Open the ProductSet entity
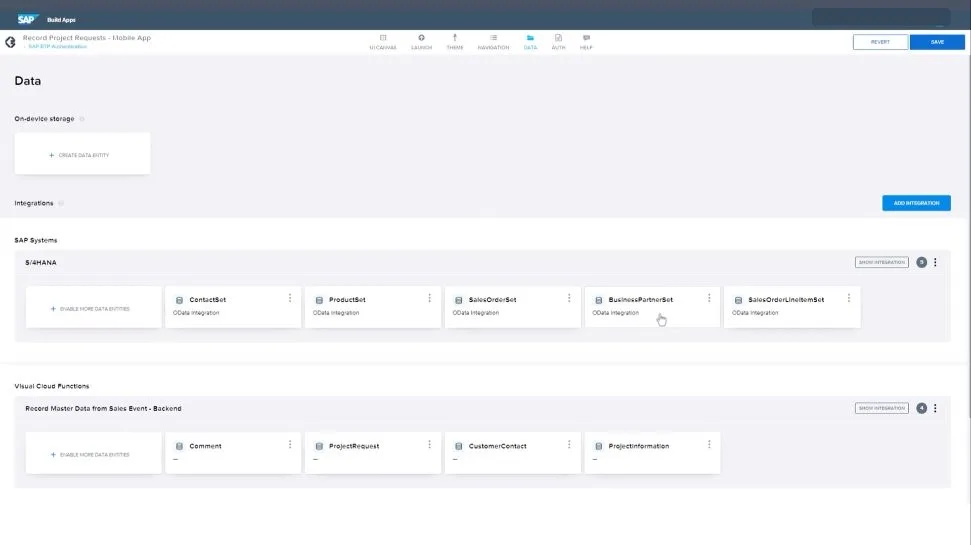Viewport: 971px width, 545px height. click(373, 307)
